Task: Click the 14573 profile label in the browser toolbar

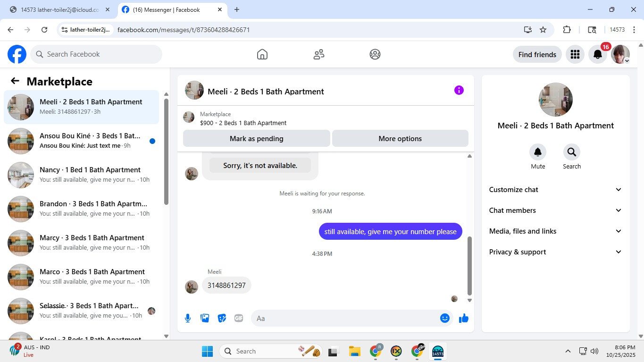Action: click(x=617, y=30)
